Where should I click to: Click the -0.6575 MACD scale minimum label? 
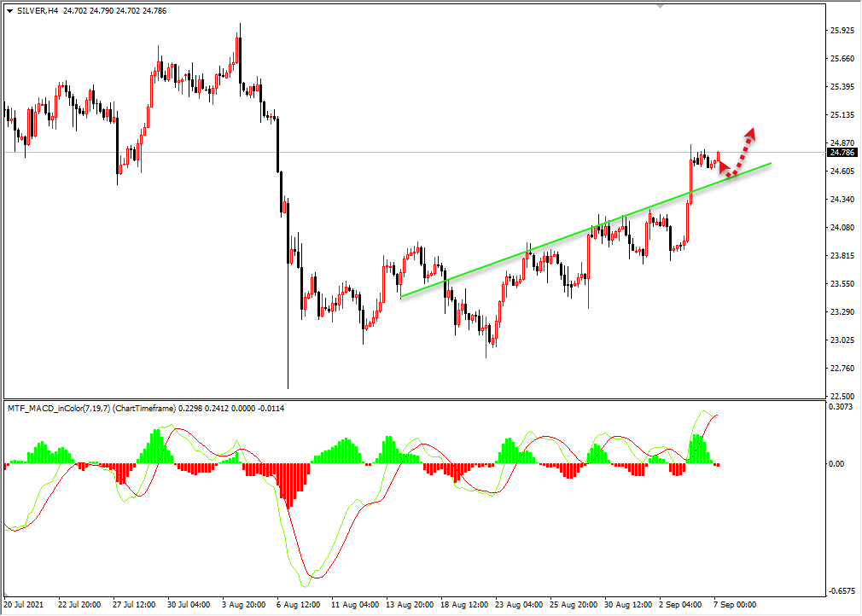click(x=842, y=591)
